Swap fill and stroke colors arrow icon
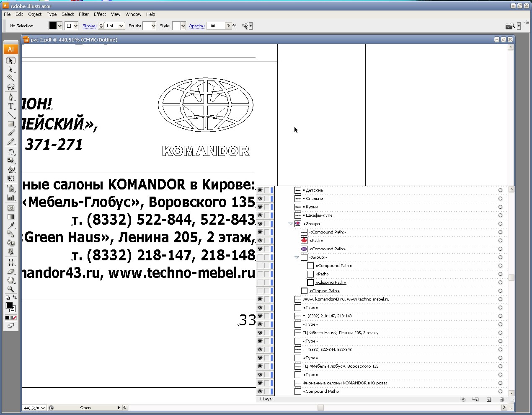This screenshot has height=415, width=532. coord(15,298)
